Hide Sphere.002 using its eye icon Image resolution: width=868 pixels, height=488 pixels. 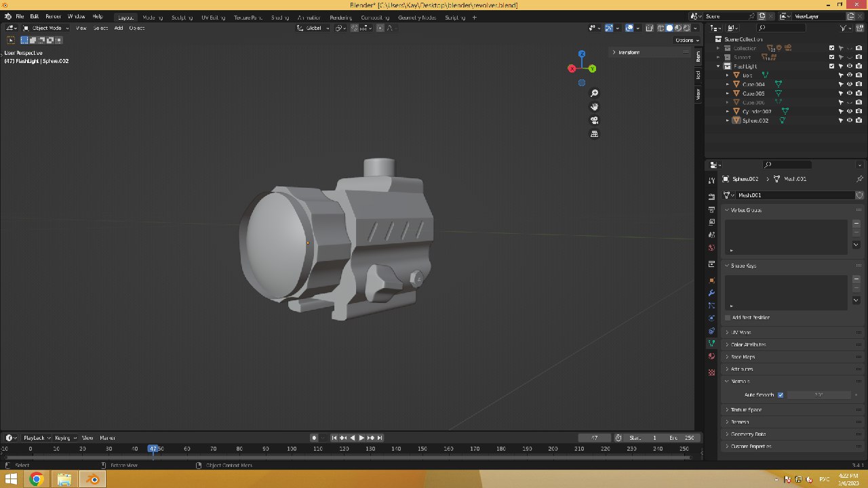click(850, 121)
